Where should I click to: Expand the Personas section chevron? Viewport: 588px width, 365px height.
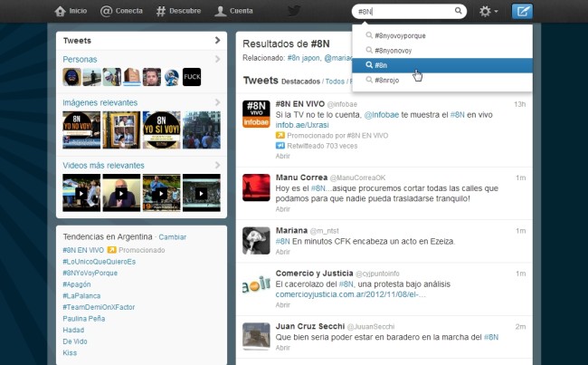point(217,59)
